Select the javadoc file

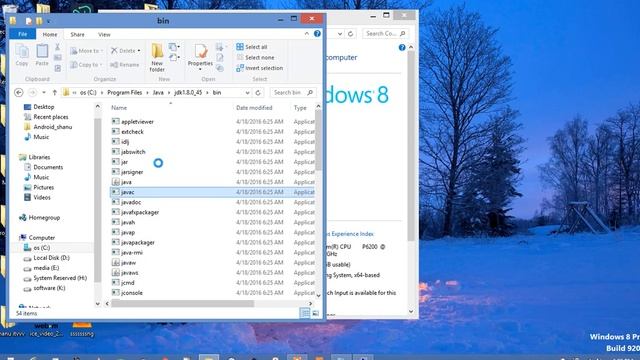click(131, 202)
